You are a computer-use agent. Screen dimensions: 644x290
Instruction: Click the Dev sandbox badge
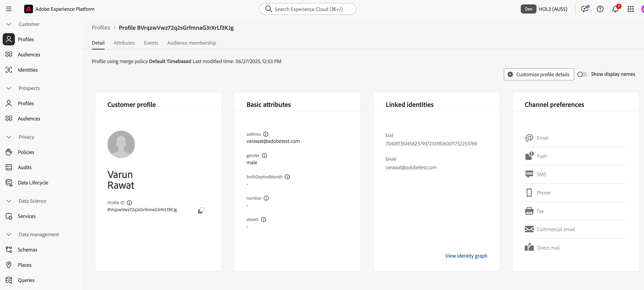528,9
